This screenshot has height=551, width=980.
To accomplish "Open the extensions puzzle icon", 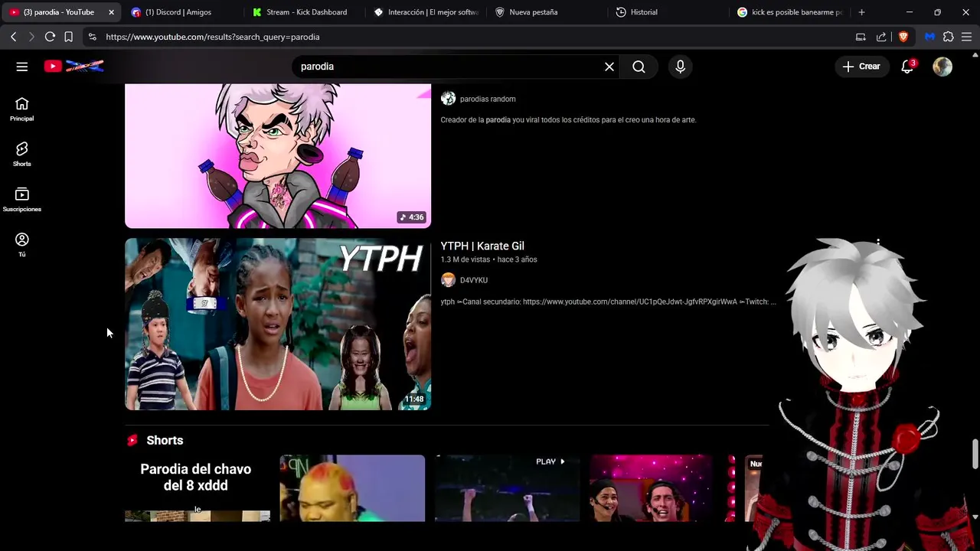I will [949, 37].
